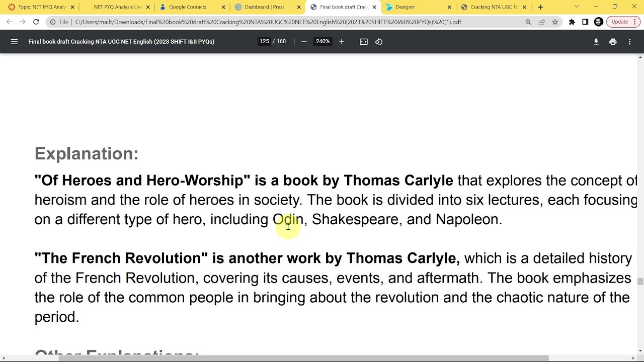Close the Designrr tab

point(449,7)
